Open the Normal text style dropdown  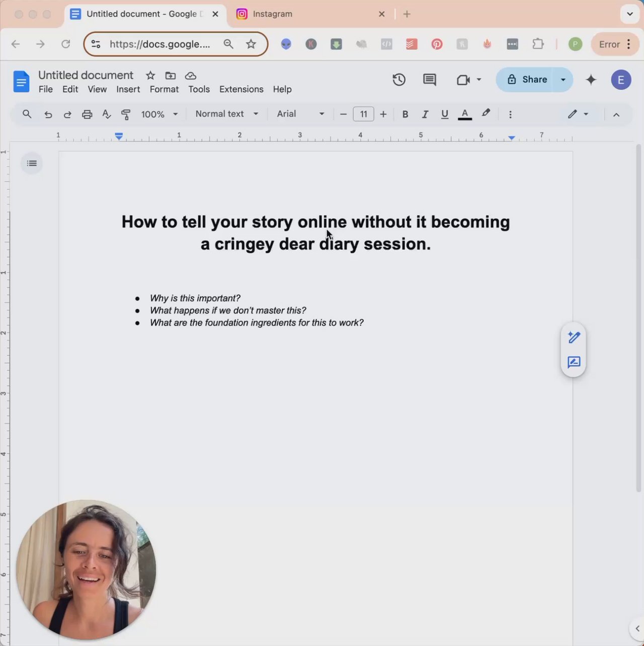coord(227,114)
